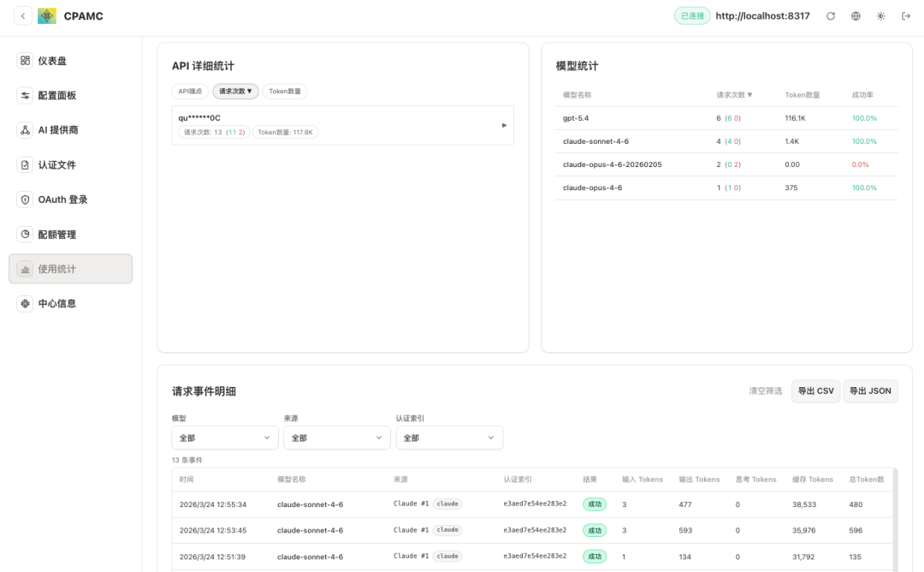
Task: Export events as CSV
Action: click(x=815, y=390)
